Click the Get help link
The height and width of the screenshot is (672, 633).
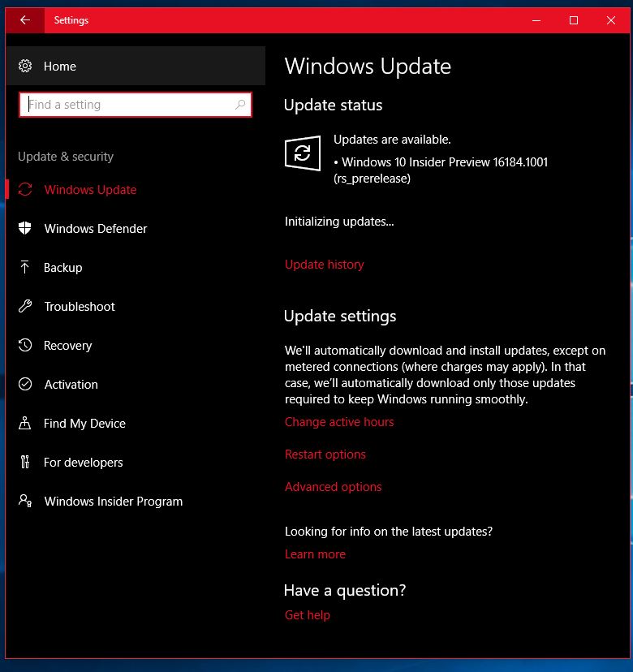click(308, 615)
